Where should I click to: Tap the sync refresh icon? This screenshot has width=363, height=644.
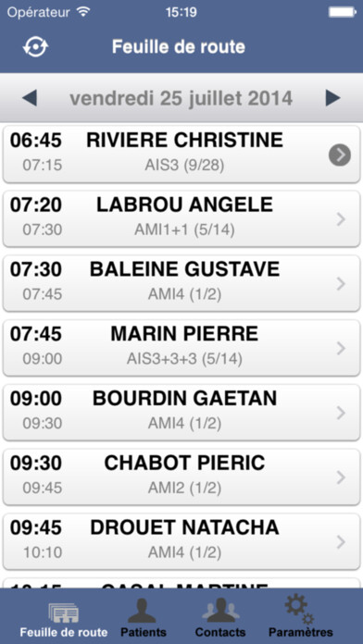36,47
